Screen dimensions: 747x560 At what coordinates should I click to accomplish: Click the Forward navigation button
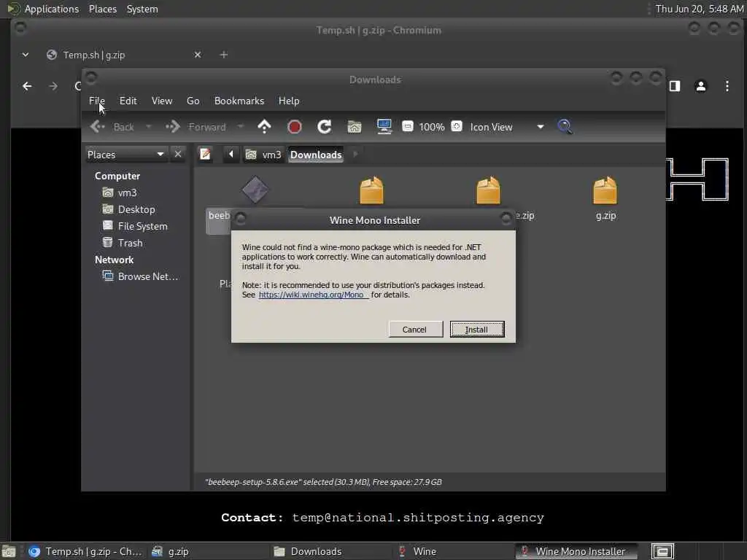click(196, 127)
